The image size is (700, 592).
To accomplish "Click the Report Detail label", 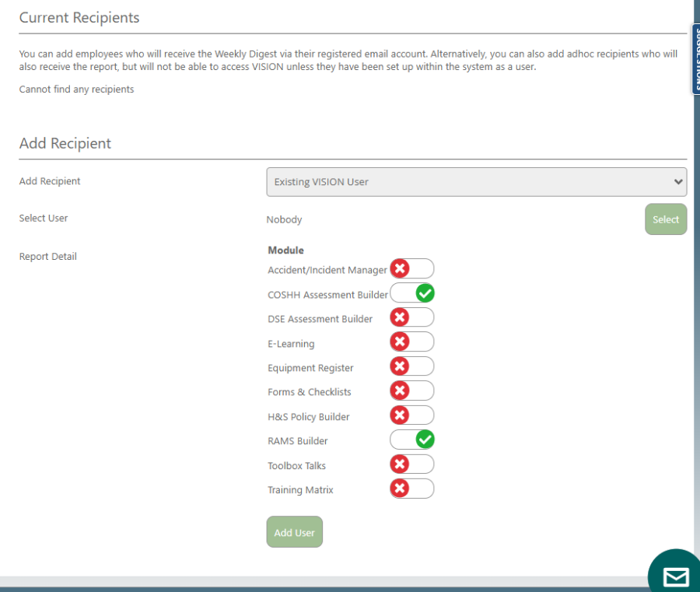I will pyautogui.click(x=47, y=257).
